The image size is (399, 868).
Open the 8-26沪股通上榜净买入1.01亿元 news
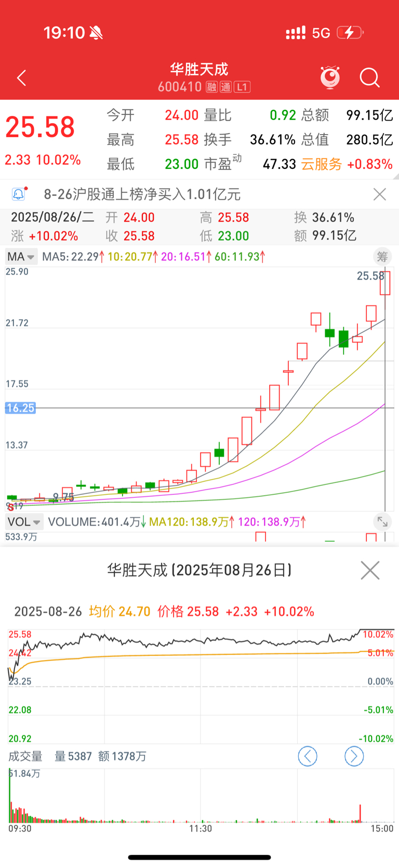(x=142, y=194)
